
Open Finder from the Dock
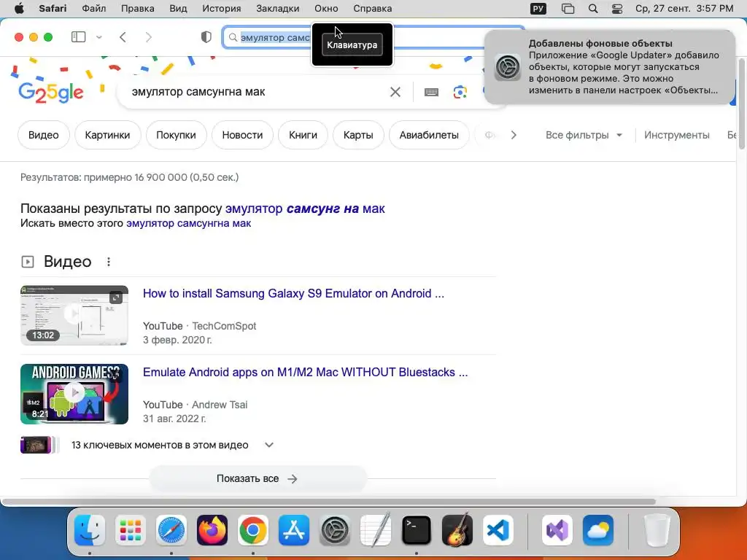[90, 530]
